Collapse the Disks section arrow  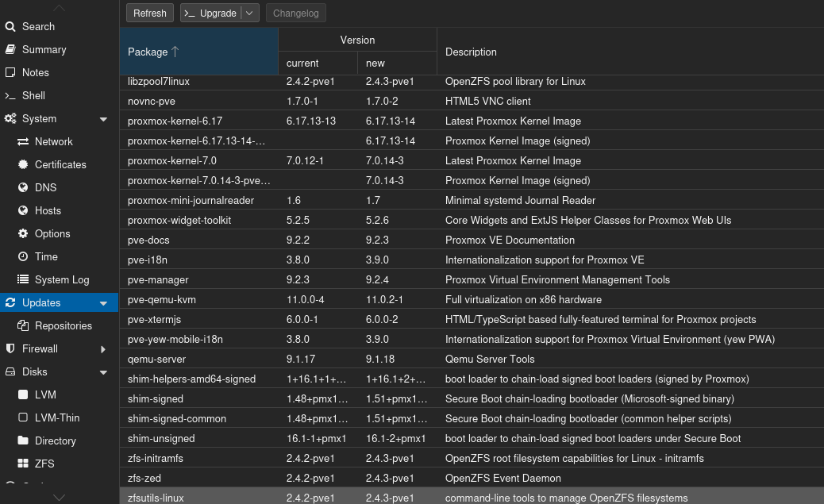coord(103,372)
